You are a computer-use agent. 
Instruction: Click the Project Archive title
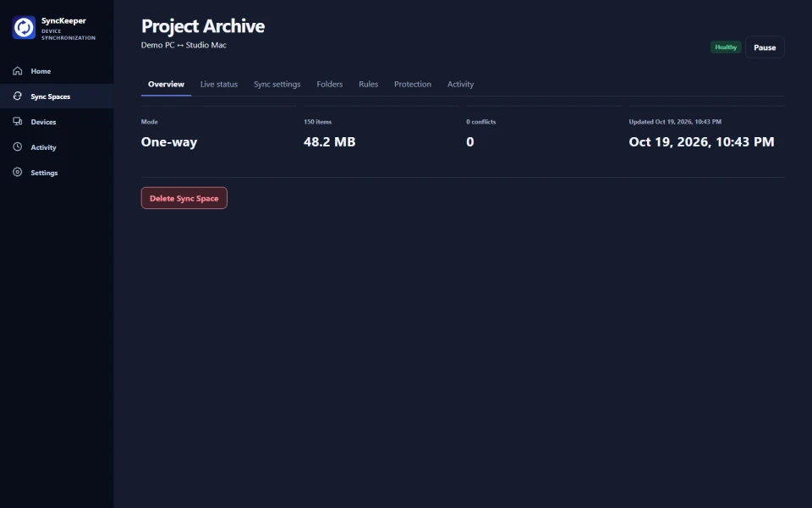click(x=203, y=26)
